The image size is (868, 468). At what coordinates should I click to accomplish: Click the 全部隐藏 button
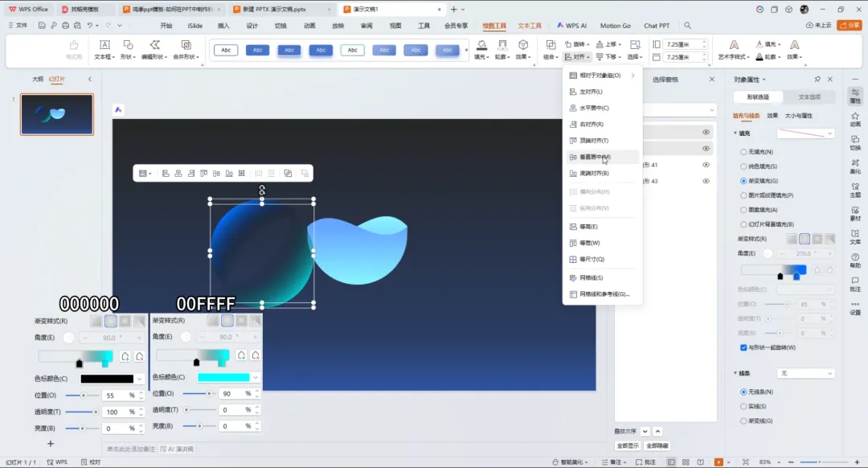pos(657,445)
